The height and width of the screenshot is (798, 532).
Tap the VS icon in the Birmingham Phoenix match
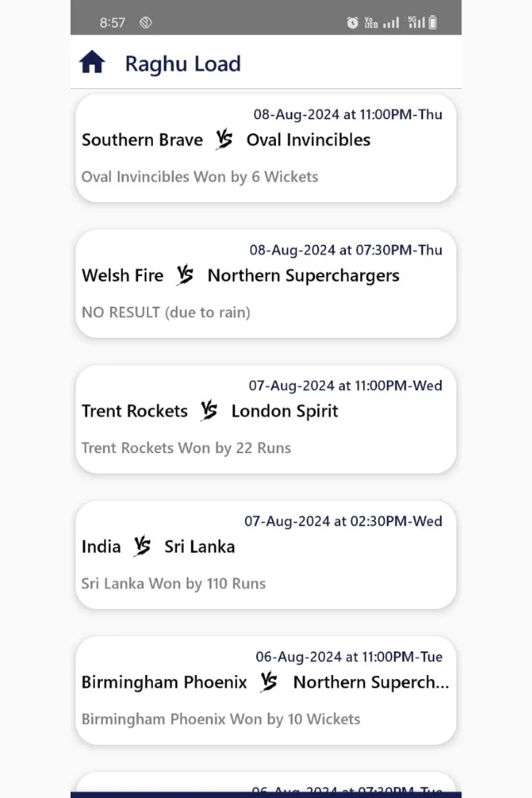click(x=268, y=682)
